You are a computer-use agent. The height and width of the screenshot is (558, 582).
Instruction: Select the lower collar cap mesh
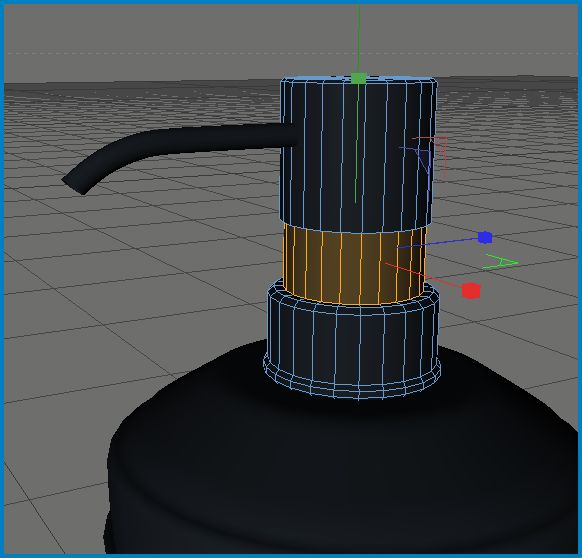coord(352,340)
